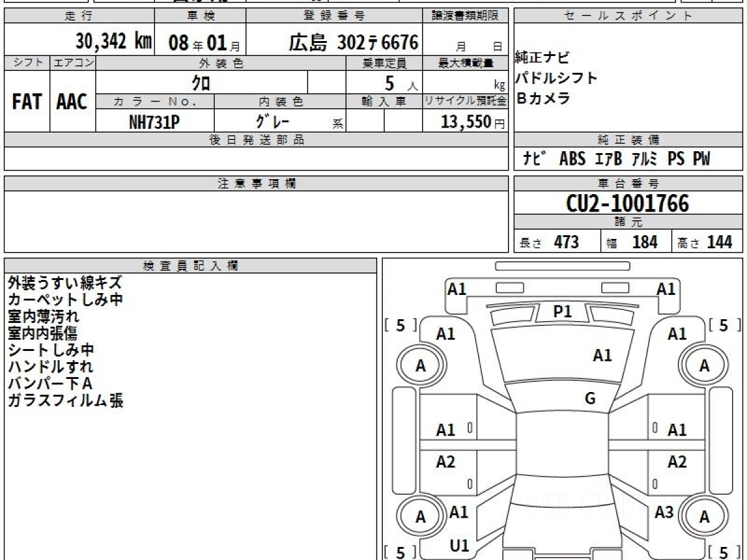Click the 登録番号 header
Screen dimensions: 747x560
(335, 16)
